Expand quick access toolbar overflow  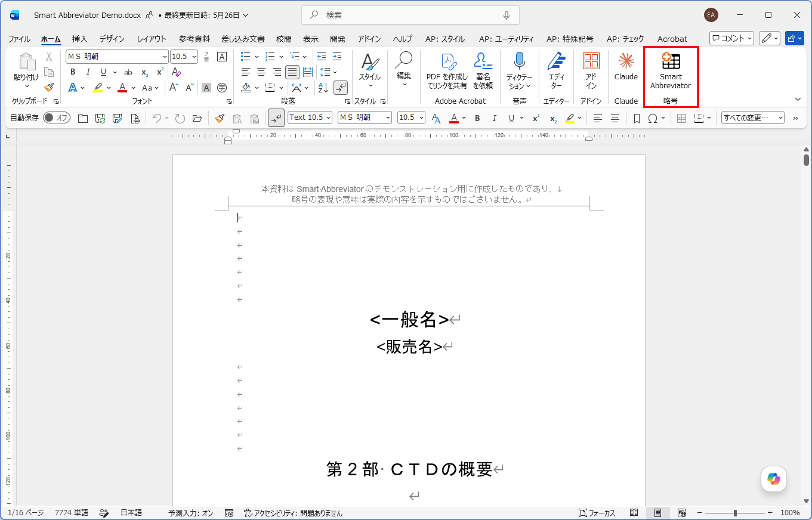click(x=795, y=118)
